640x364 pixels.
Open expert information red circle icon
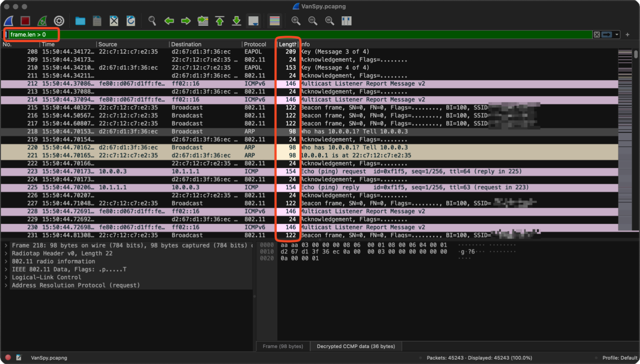(x=8, y=358)
